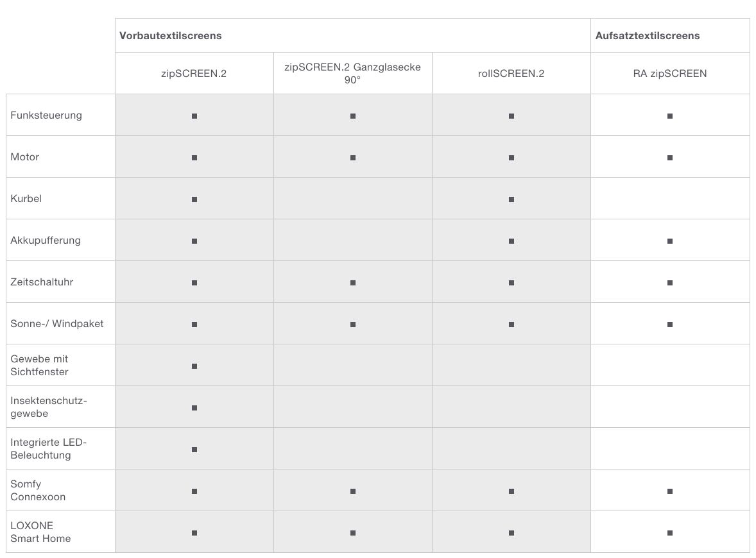Viewport: 756px width, 558px height.
Task: Click Motor marker for zipSCREEN.2 Ganzglasecke
Action: coord(353,158)
